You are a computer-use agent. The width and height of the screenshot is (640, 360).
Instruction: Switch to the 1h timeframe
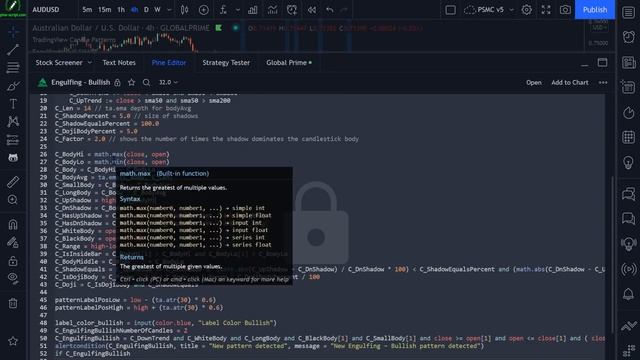point(121,9)
